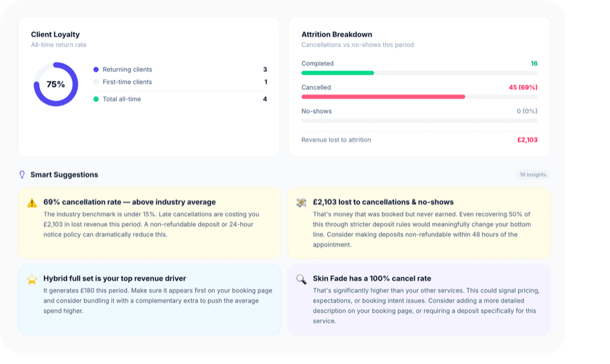Click the 45 (69%) cancelled value
610x364 pixels.
coord(523,88)
